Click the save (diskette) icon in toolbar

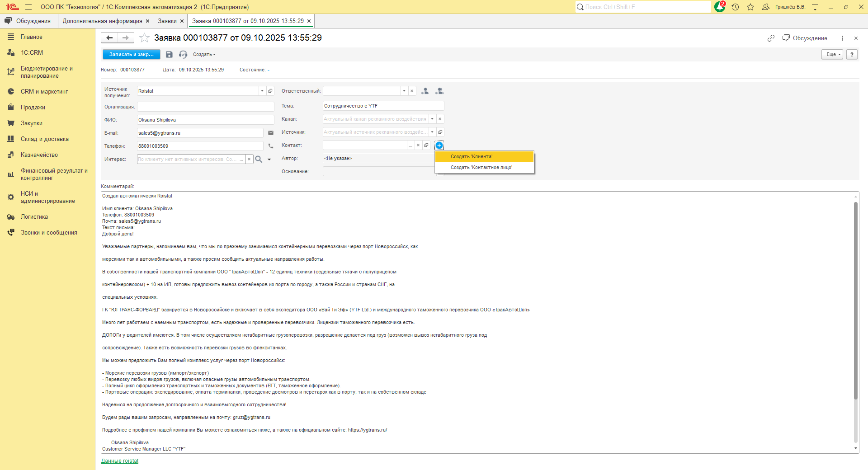tap(169, 55)
